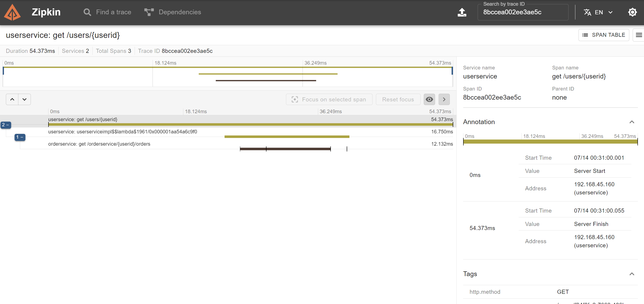Collapse the userservice root span tree toggle

point(6,125)
